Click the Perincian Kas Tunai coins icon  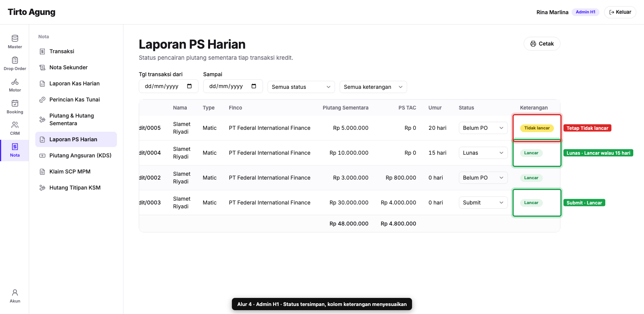(x=43, y=100)
